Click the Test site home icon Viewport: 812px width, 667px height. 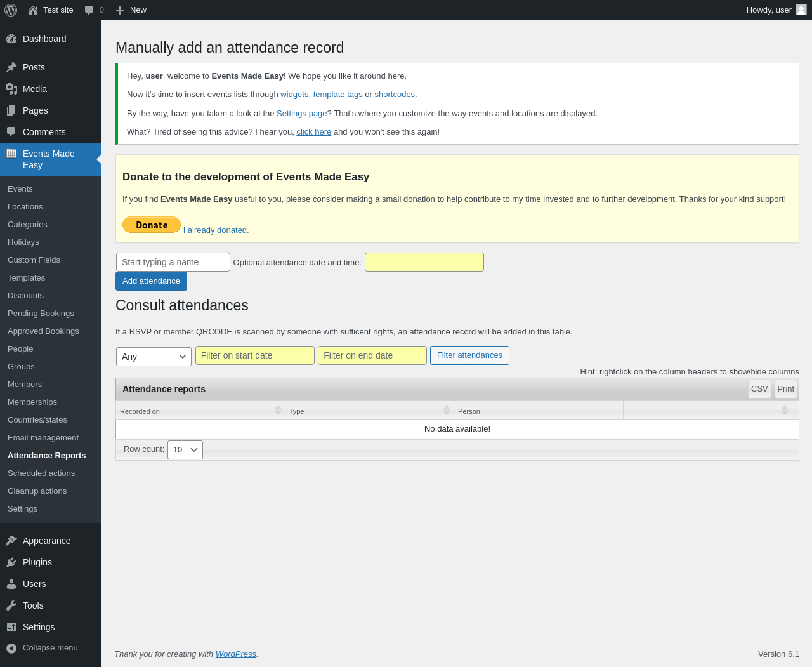click(x=33, y=10)
